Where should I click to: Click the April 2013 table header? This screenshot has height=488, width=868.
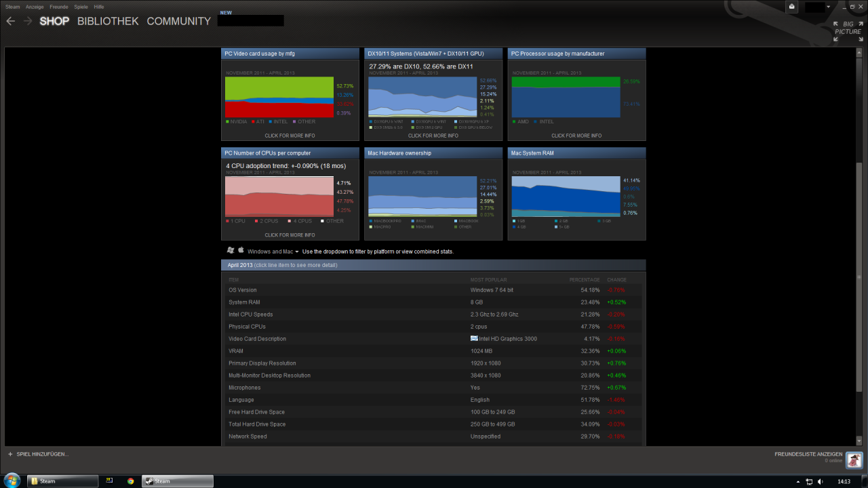coord(433,265)
